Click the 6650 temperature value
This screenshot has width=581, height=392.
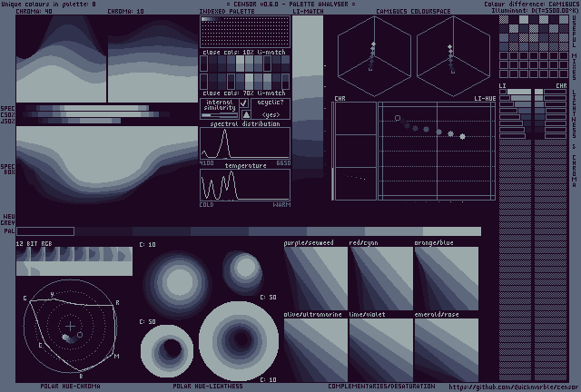[x=283, y=163]
